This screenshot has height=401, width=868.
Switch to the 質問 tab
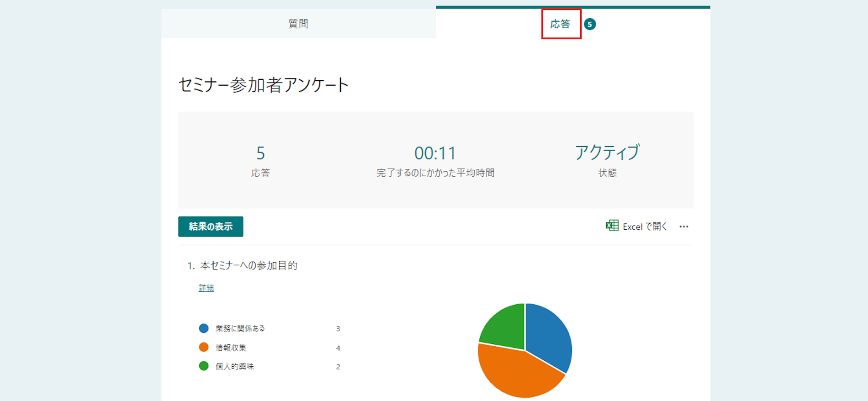298,24
